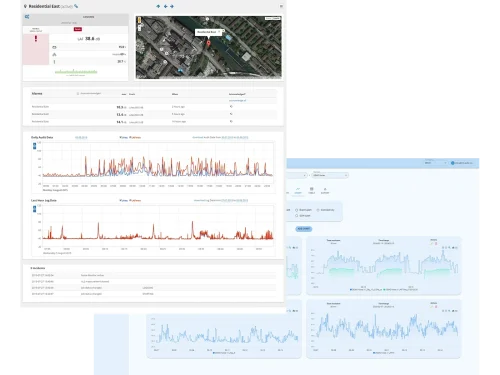Image resolution: width=500 pixels, height=375 pixels.
Task: Toggle the legend entry of lower left chart
Action: [x=224, y=353]
